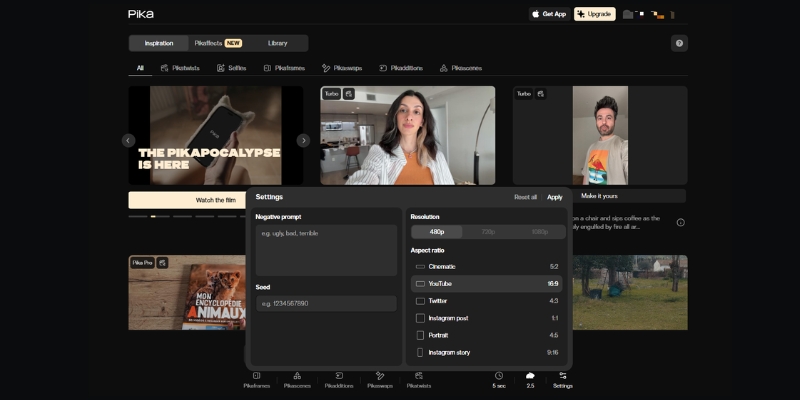Switch to the Library tab
The width and height of the screenshot is (800, 400).
(278, 43)
